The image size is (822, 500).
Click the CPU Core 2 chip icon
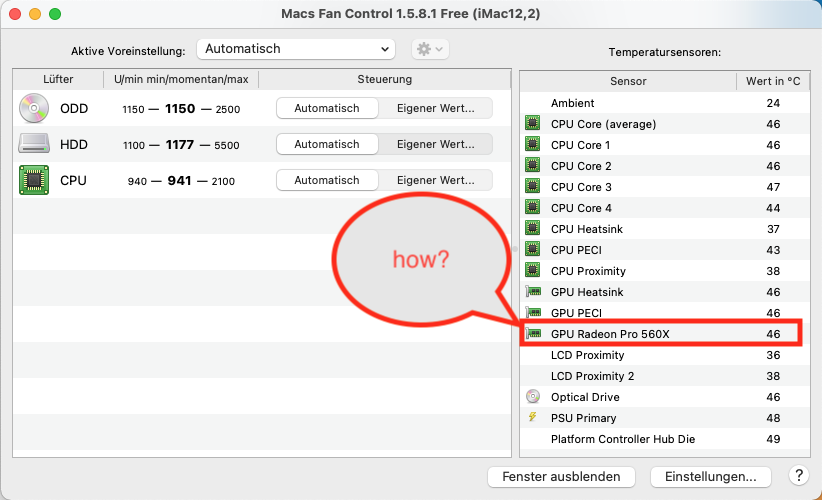point(533,166)
